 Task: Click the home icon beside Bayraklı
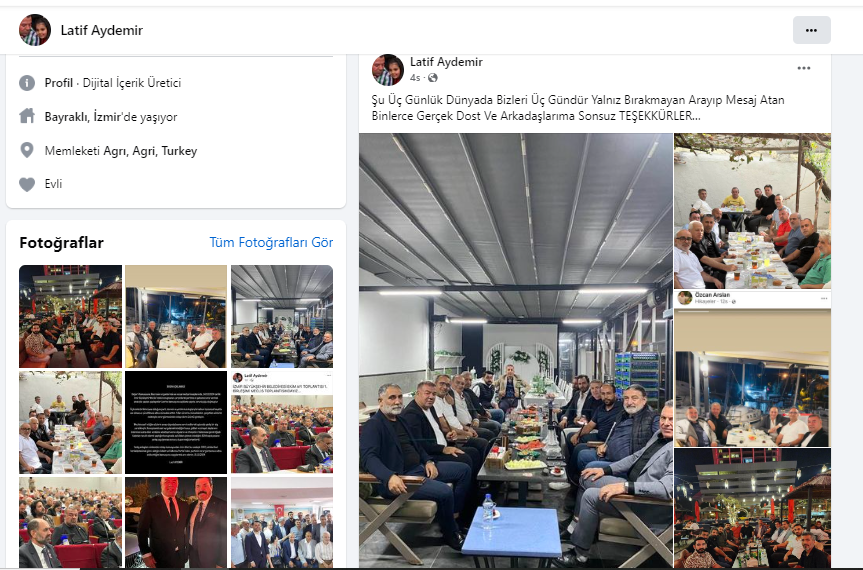pyautogui.click(x=27, y=116)
